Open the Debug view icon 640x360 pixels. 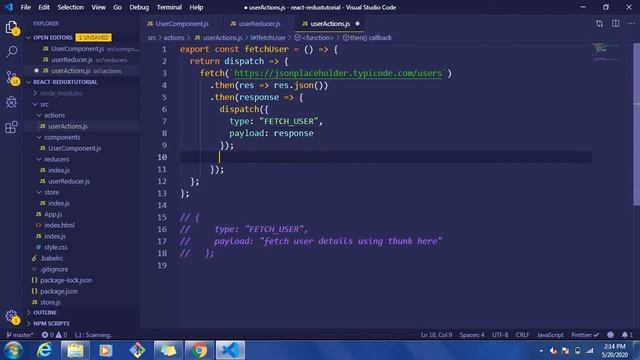(x=11, y=102)
